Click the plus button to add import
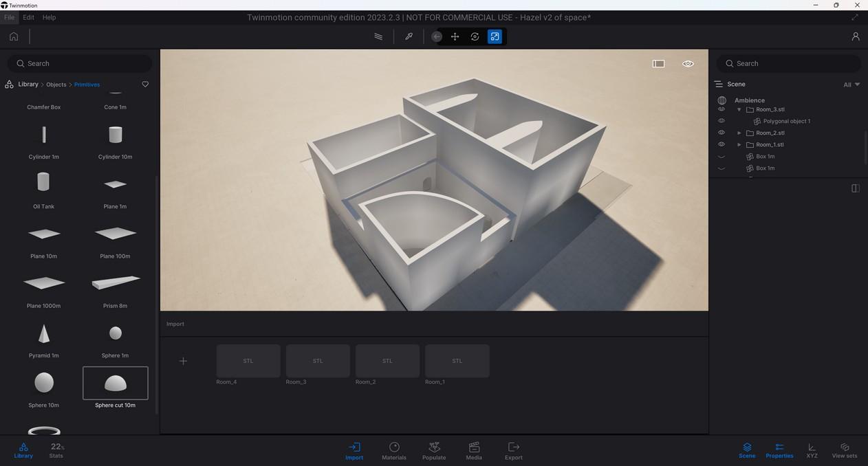This screenshot has width=868, height=466. pos(183,361)
